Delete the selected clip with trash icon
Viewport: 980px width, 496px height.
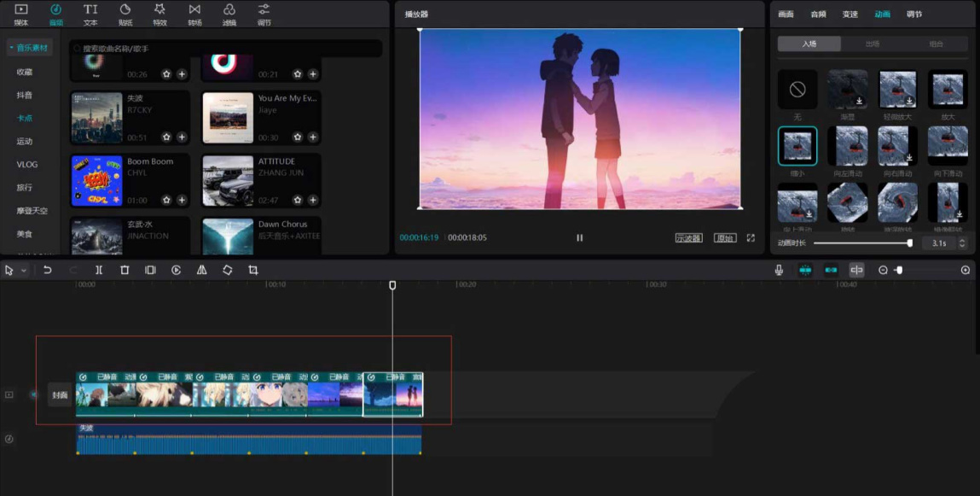click(x=125, y=270)
